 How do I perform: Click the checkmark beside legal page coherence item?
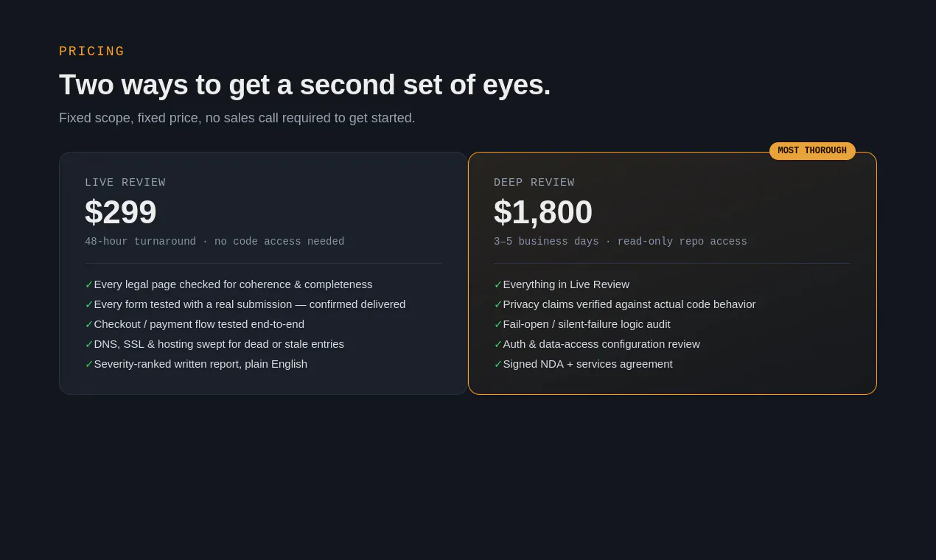pyautogui.click(x=89, y=284)
